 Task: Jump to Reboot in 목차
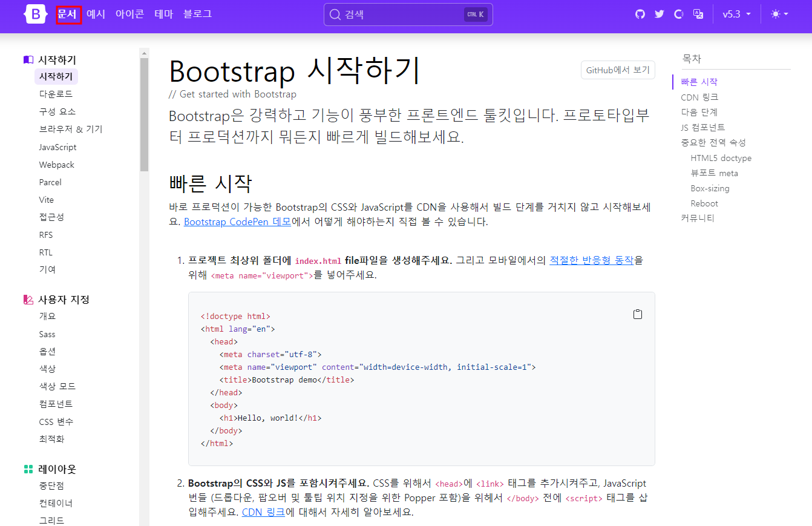click(704, 203)
